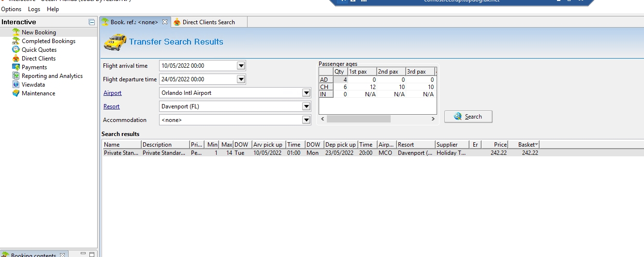The image size is (644, 257).
Task: Click the Maintenance icon
Action: [x=16, y=93]
